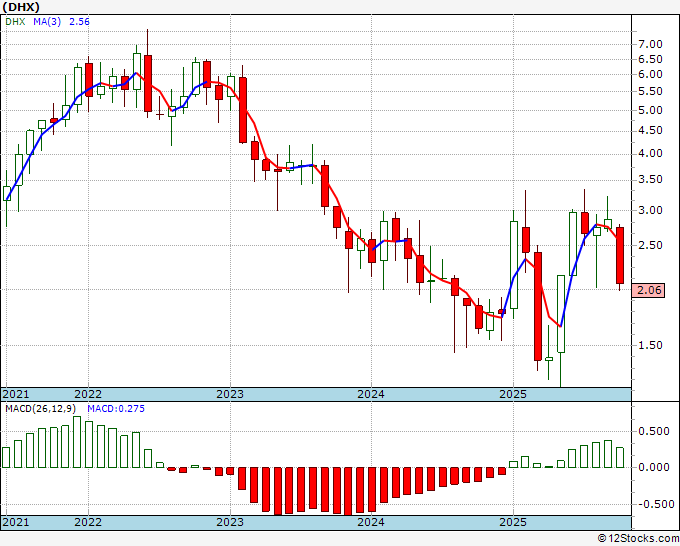Click the 5.50 price axis label
The height and width of the screenshot is (546, 680).
[x=650, y=92]
